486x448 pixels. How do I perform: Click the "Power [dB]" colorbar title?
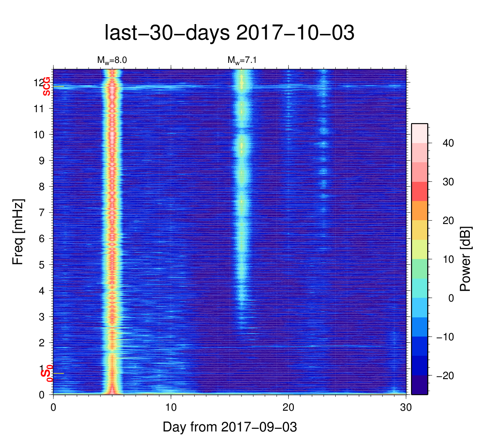tap(466, 259)
